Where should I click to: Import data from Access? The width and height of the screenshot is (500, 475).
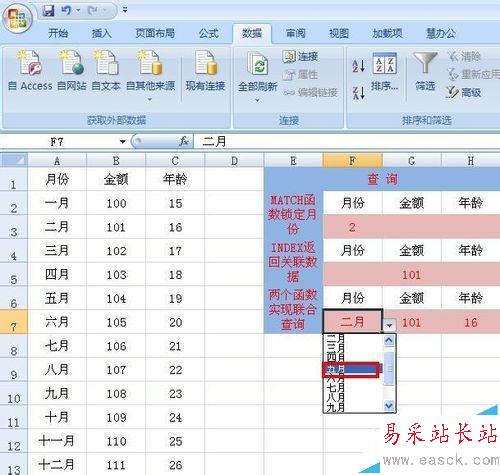tap(30, 71)
